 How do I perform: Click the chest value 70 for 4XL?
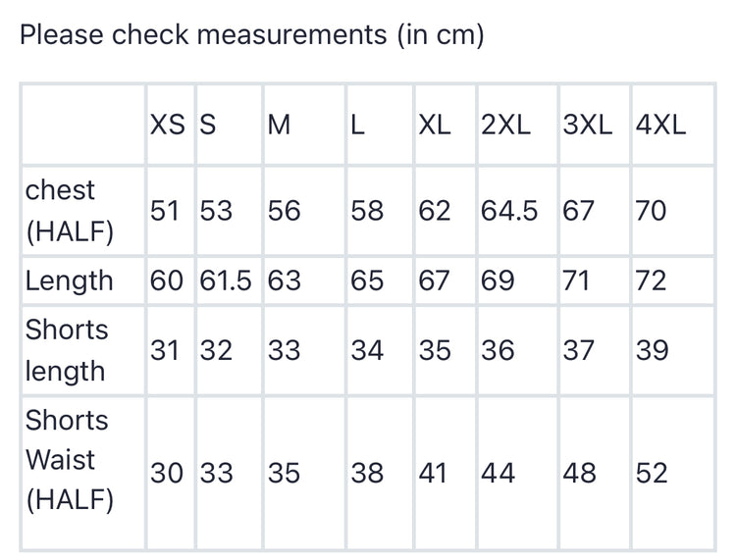tap(651, 211)
